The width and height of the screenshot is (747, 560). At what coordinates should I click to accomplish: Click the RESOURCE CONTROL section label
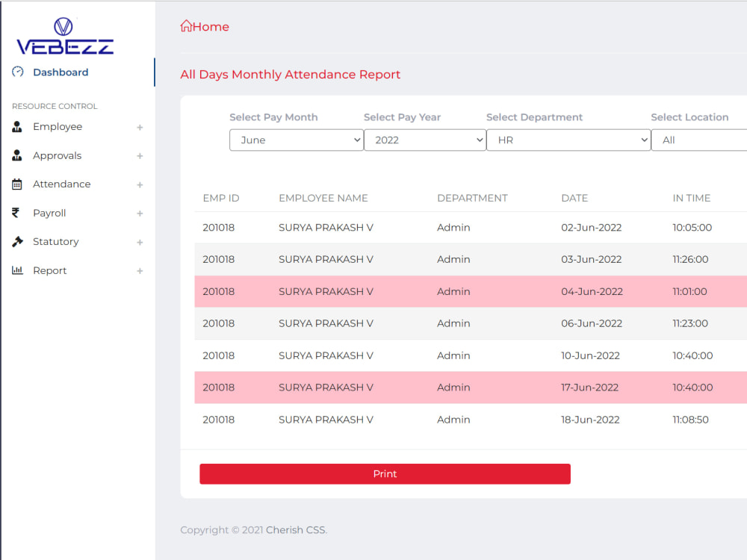[x=55, y=106]
